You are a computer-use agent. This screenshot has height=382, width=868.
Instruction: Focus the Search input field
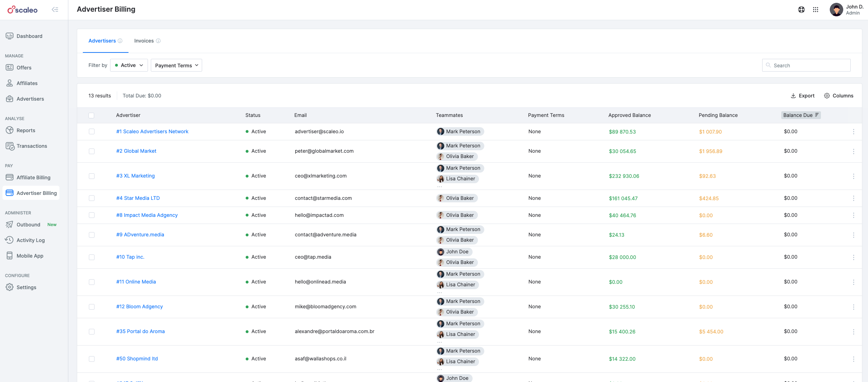coord(806,65)
